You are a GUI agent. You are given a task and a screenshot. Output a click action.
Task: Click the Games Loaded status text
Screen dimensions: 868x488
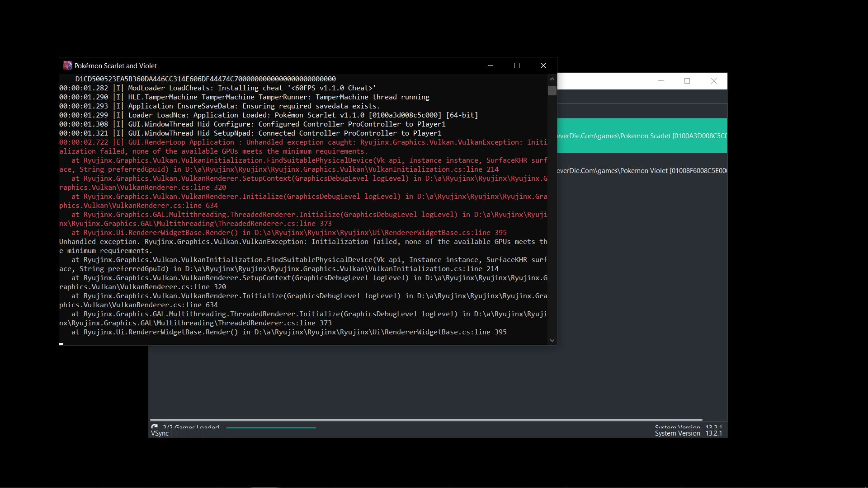click(191, 427)
